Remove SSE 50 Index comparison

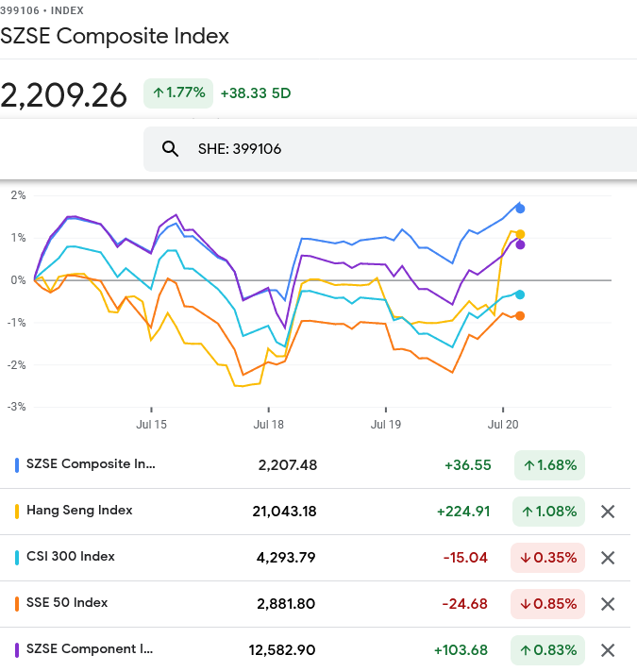[x=608, y=604]
